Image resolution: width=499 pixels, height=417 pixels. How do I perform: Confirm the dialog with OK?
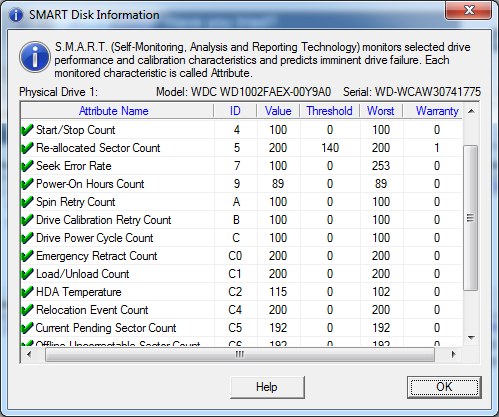click(444, 387)
